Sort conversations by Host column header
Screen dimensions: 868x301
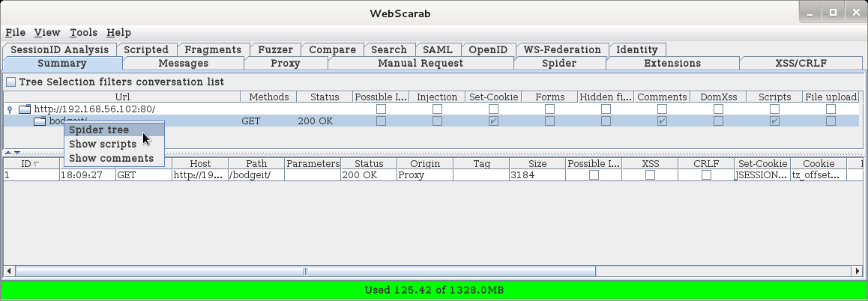[x=200, y=164]
